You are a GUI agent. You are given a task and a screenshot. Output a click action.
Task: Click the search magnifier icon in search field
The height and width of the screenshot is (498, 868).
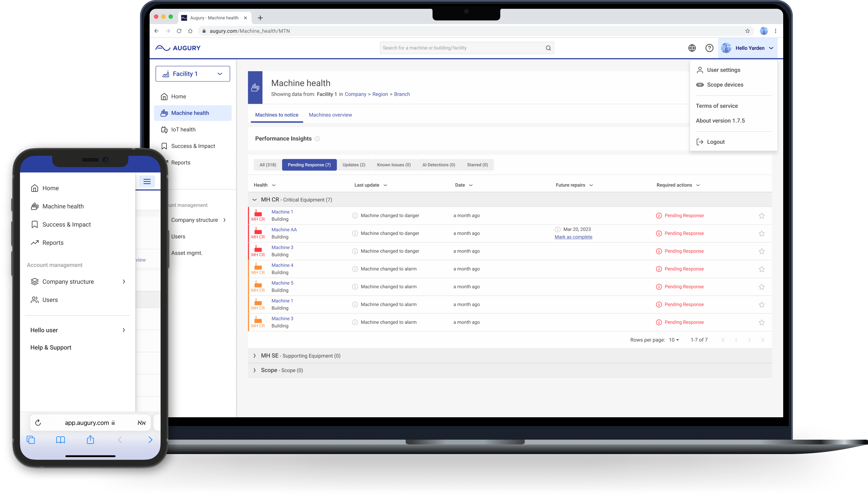pos(548,48)
